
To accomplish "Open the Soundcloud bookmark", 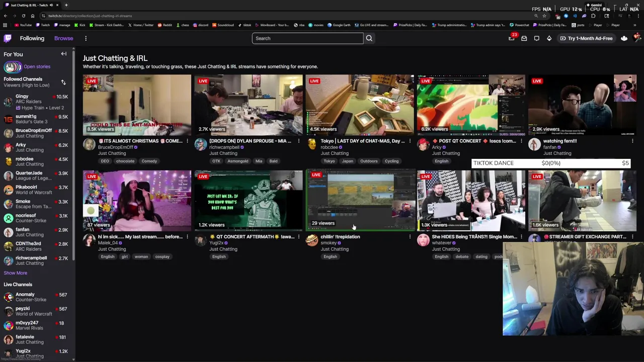I will 223,25.
